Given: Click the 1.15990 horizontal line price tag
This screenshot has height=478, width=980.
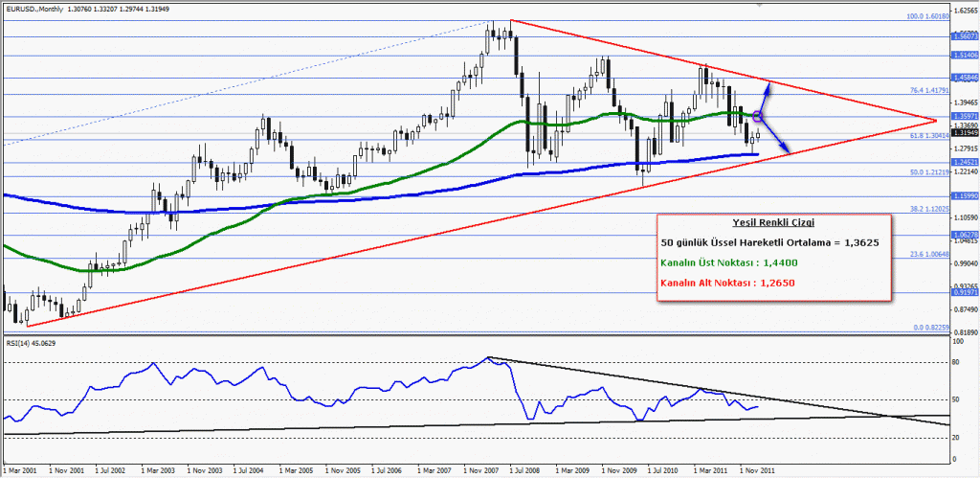Looking at the screenshot, I should click(x=964, y=196).
